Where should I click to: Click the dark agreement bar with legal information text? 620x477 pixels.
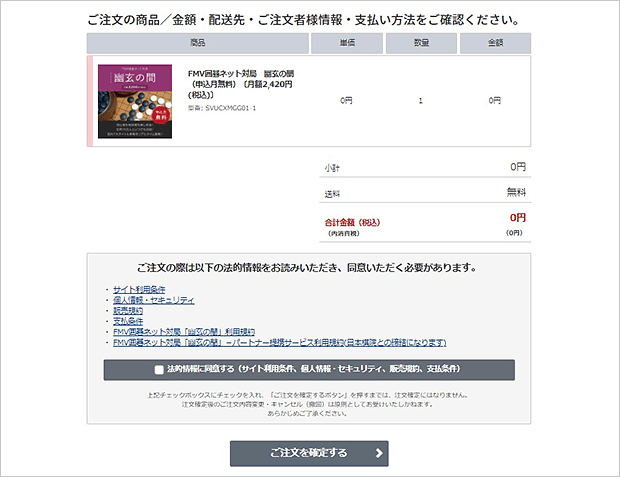coord(309,370)
